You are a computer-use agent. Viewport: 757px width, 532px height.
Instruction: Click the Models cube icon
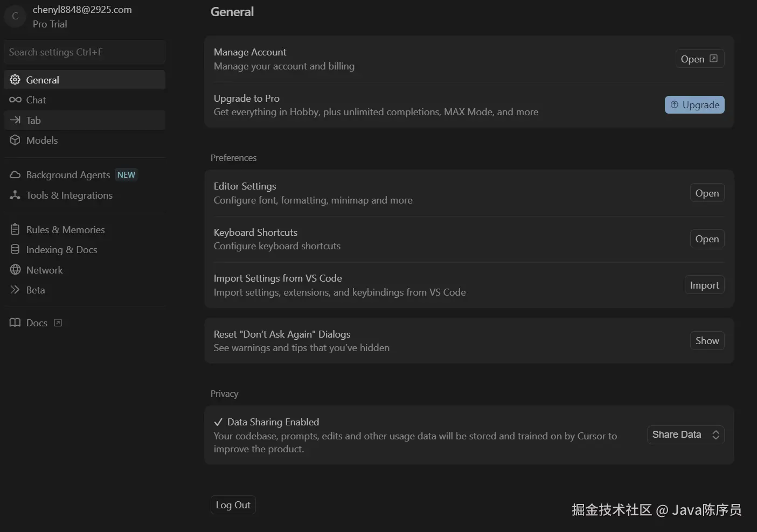point(15,140)
